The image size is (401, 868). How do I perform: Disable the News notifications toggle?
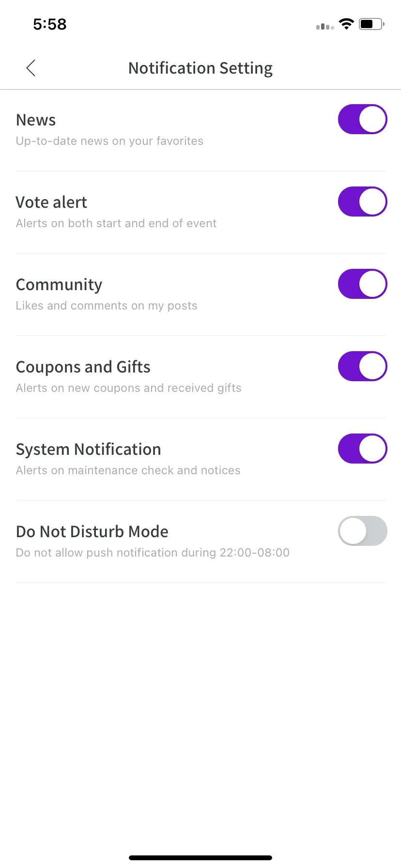pos(362,119)
